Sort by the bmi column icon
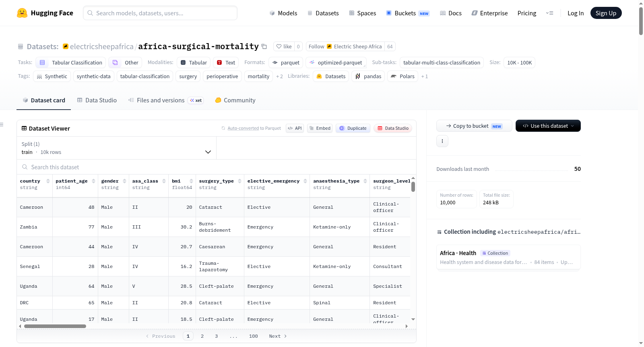Screen dimensions: 644x347 click(x=191, y=181)
